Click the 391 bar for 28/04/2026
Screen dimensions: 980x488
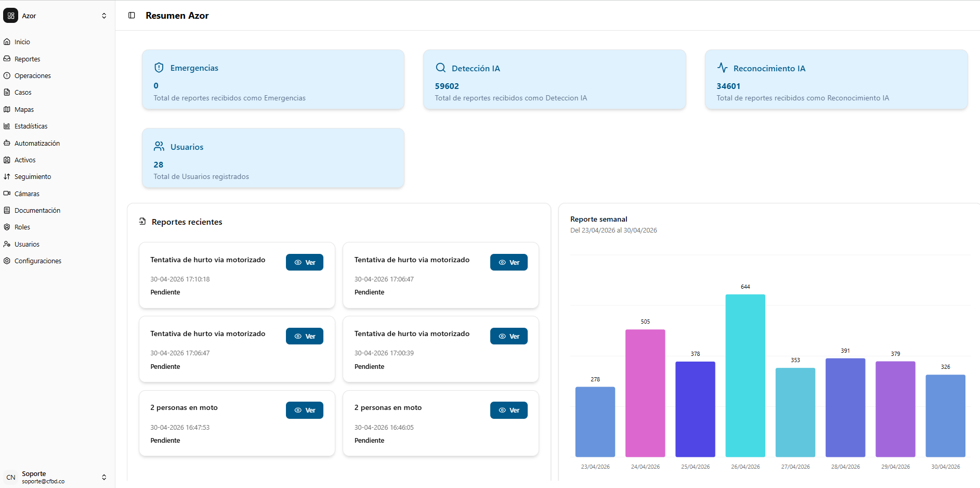point(845,408)
